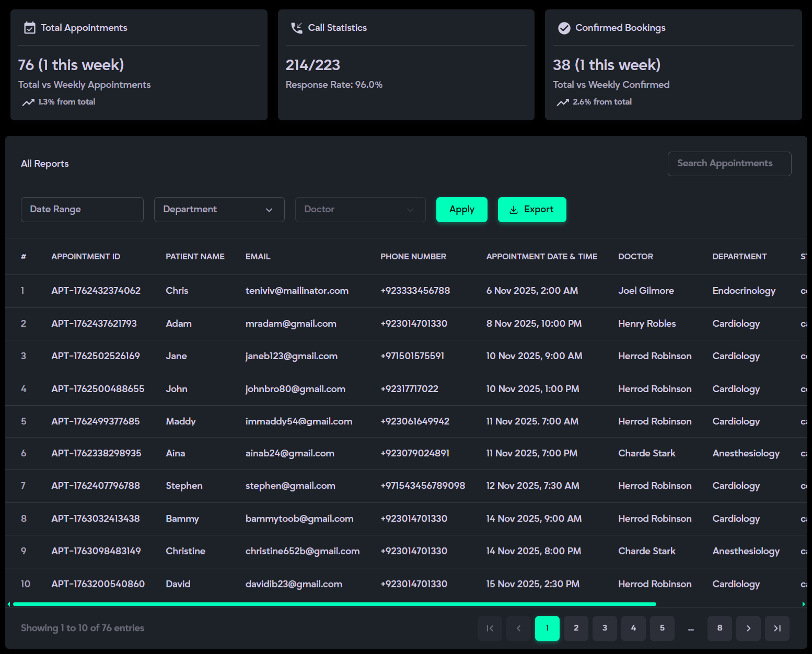The image size is (812, 654).
Task: Click the trend arrow beside 1.3% from total
Action: click(x=28, y=102)
